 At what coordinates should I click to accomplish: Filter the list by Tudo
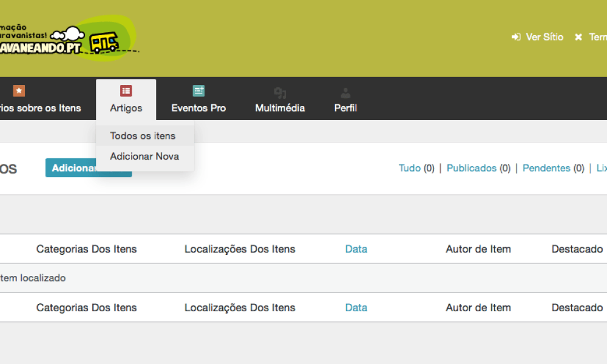point(410,168)
